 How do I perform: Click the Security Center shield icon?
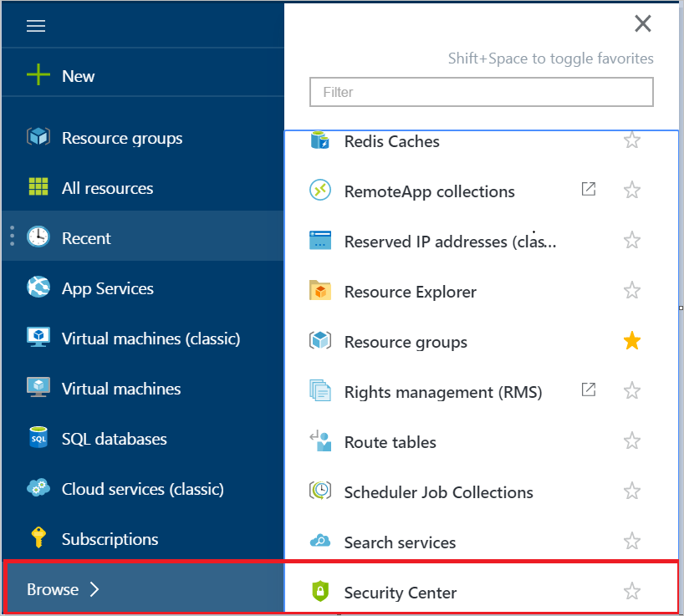pyautogui.click(x=320, y=591)
